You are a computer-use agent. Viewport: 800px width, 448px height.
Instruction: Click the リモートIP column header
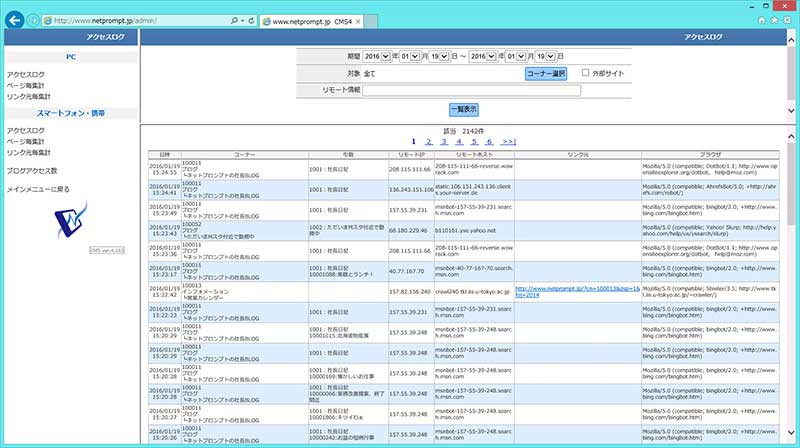point(411,154)
